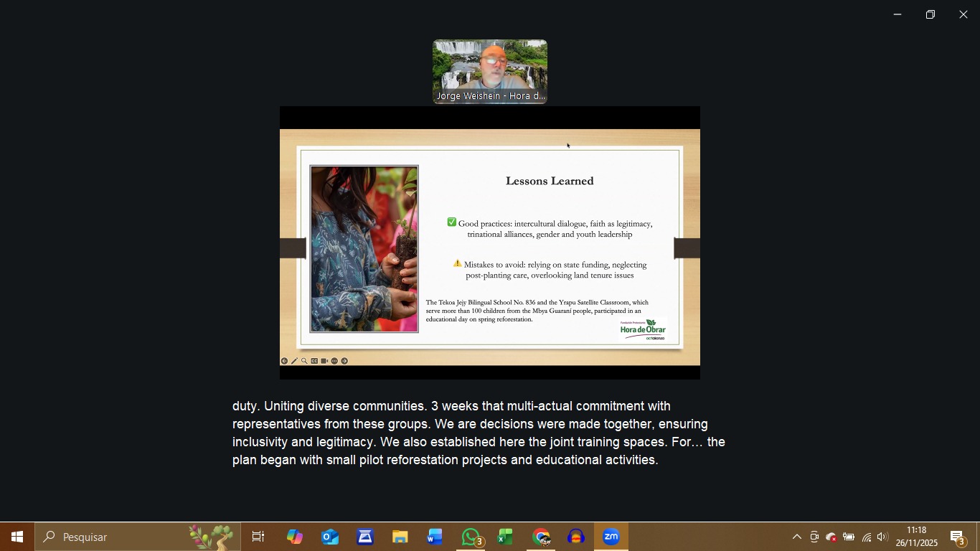Open WhatsApp from the taskbar
Viewport: 980px width, 551px height.
click(471, 537)
